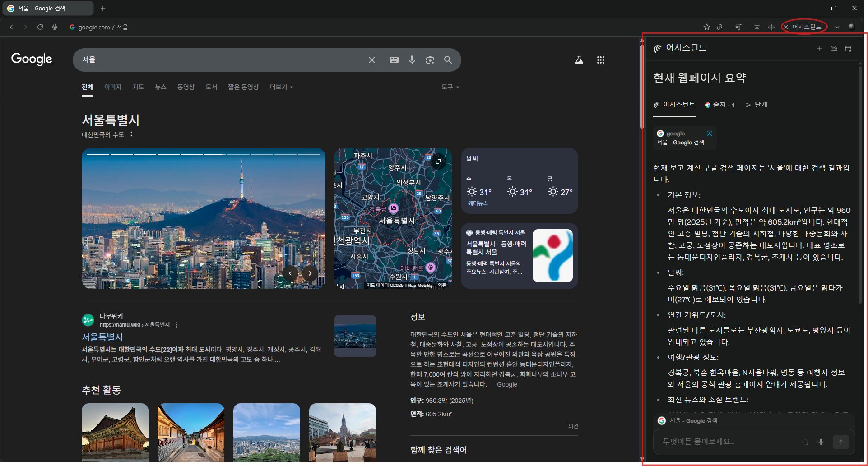
Task: Switch to the 이미지 tab
Action: pos(113,87)
